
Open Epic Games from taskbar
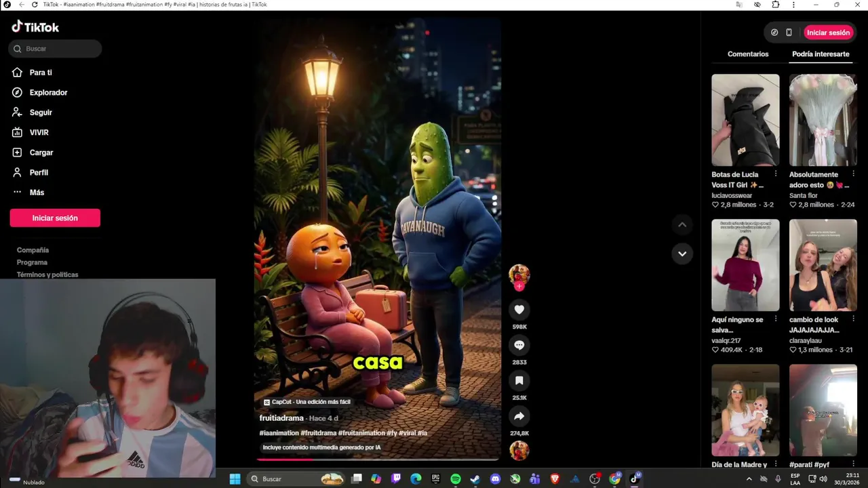(x=436, y=479)
